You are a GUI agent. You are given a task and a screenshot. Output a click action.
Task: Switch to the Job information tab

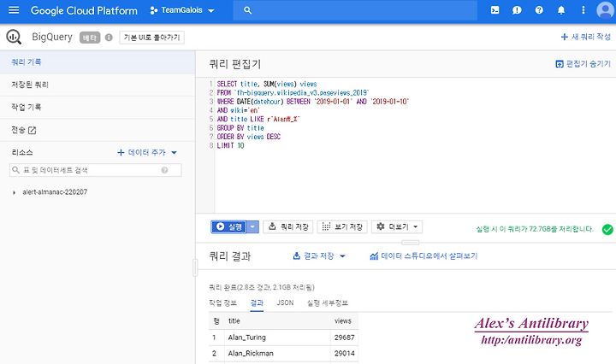click(222, 302)
